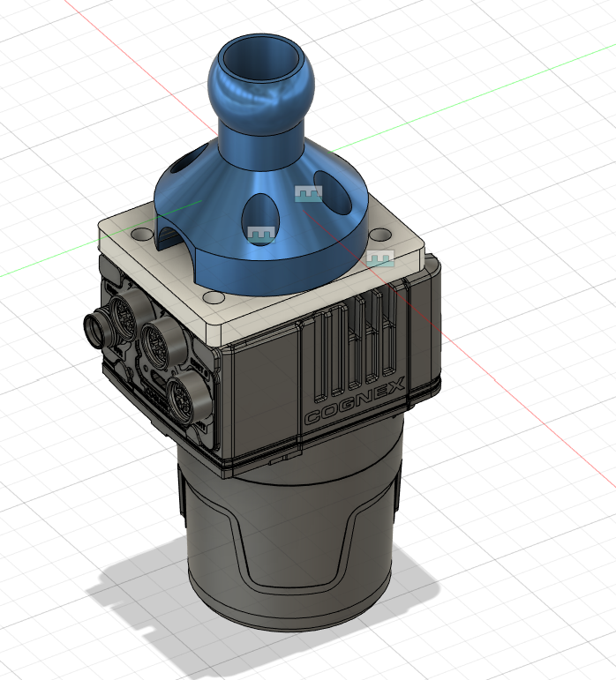616x680 pixels.
Task: Pick the front-left mounting hole on white plate
Action: (212, 298)
